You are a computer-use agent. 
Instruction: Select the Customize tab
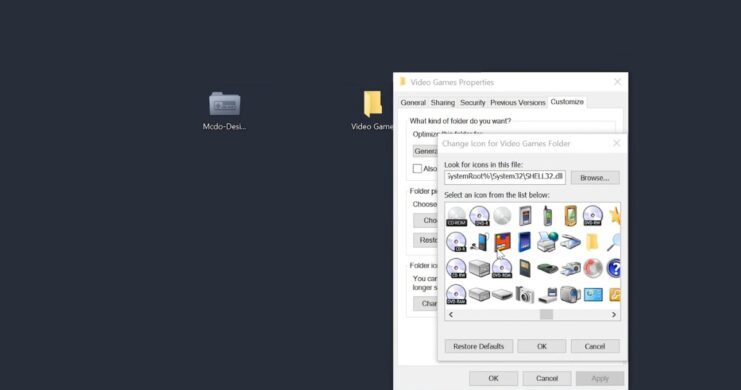click(x=567, y=102)
